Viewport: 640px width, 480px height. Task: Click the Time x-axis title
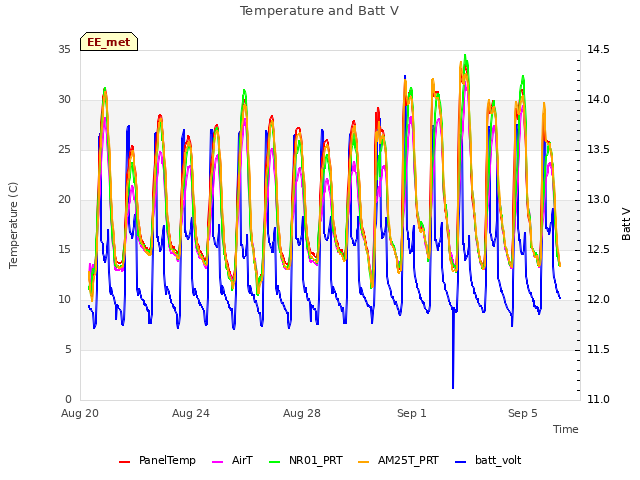coord(566,429)
